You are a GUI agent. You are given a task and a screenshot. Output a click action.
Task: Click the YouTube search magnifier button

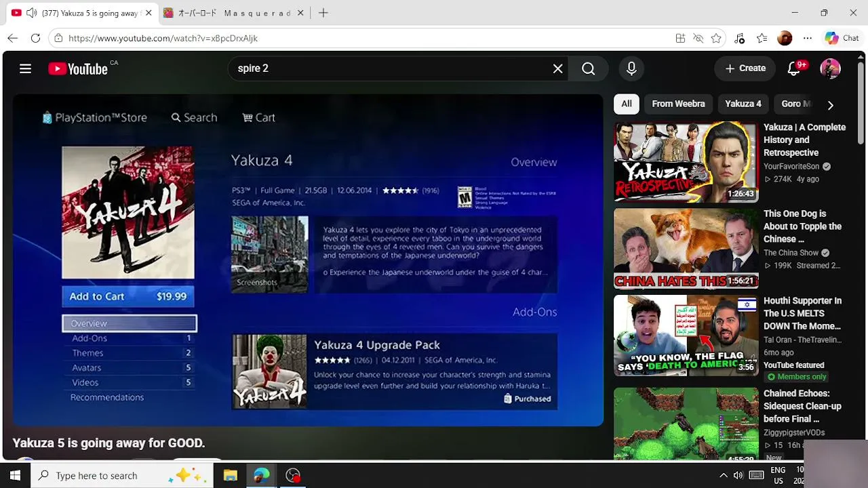[588, 68]
